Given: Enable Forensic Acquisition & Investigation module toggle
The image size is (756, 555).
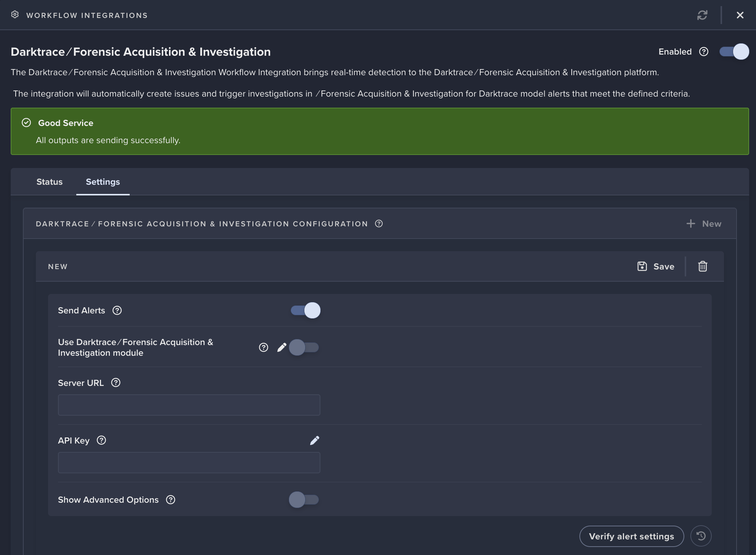Looking at the screenshot, I should click(x=304, y=347).
